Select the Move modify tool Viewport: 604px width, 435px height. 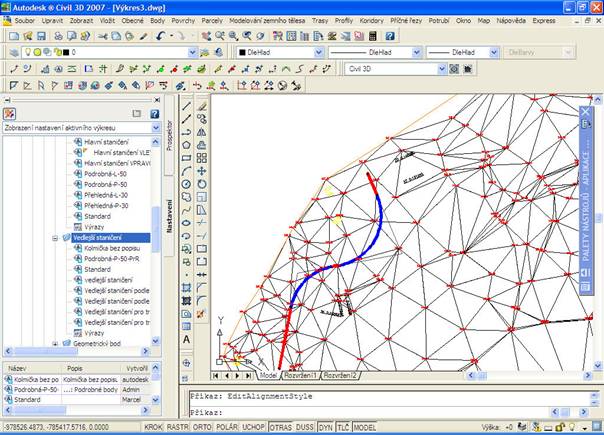coord(202,171)
